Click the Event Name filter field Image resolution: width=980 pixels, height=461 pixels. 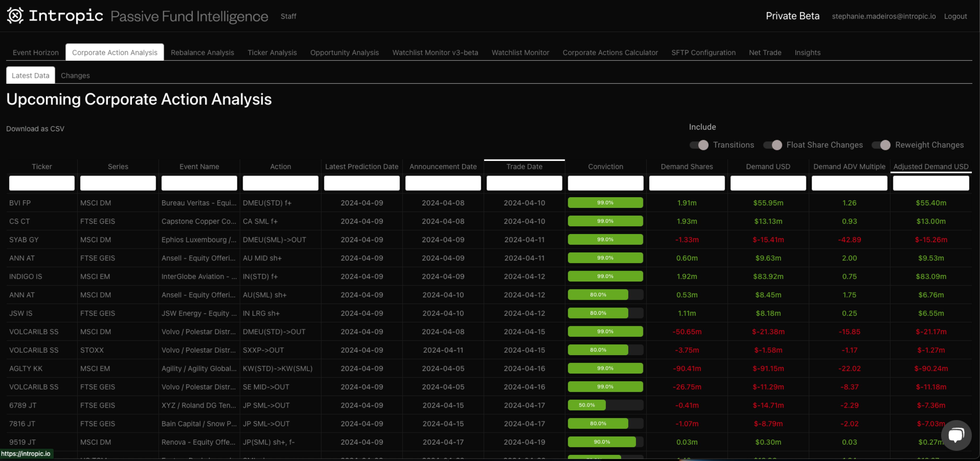coord(199,183)
